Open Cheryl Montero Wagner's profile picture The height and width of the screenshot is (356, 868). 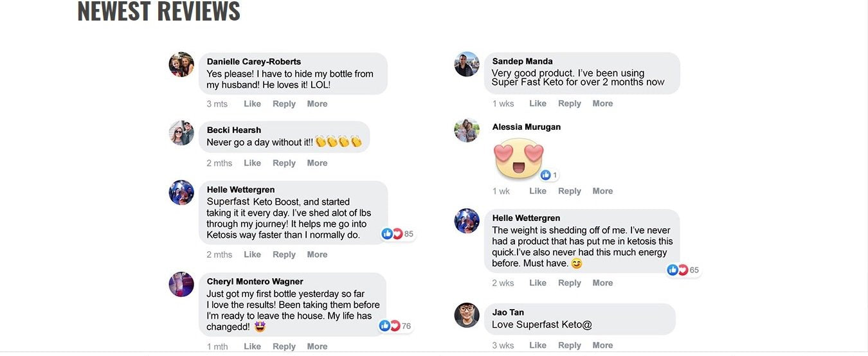pos(181,284)
